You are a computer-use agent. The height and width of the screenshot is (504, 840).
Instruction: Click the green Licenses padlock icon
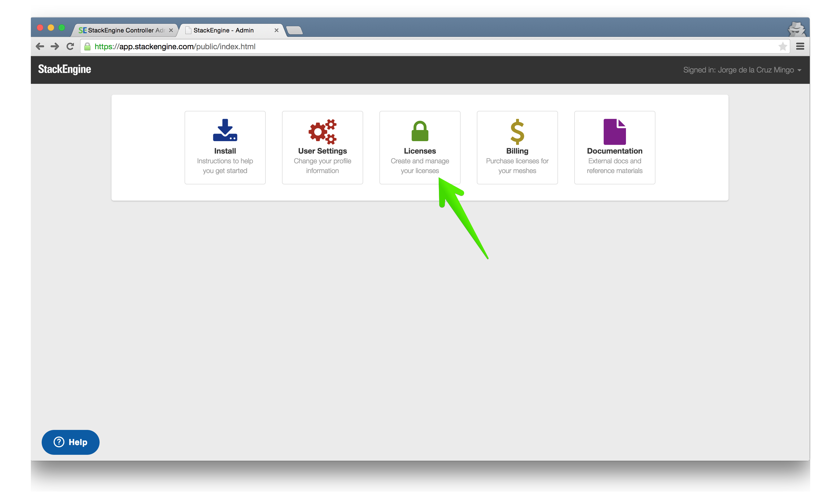coord(420,131)
